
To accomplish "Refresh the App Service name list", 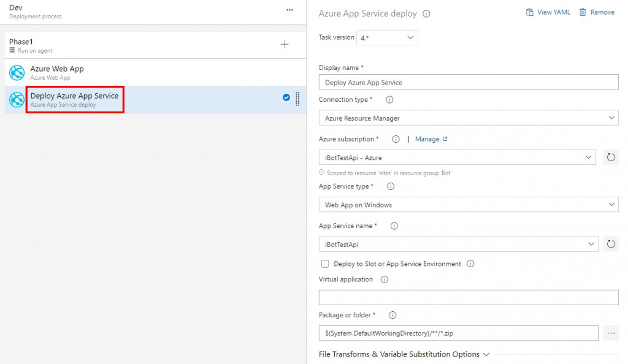I will [x=611, y=245].
